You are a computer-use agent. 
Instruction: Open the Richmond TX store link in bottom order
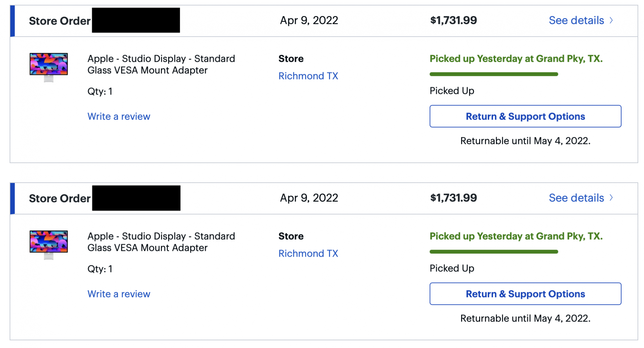pos(308,253)
